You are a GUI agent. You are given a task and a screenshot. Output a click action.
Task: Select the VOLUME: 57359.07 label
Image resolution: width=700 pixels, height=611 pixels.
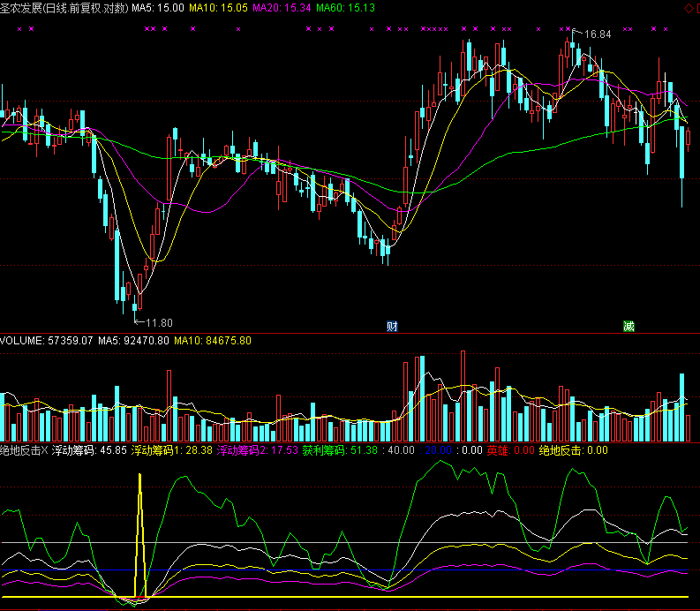coord(47,340)
